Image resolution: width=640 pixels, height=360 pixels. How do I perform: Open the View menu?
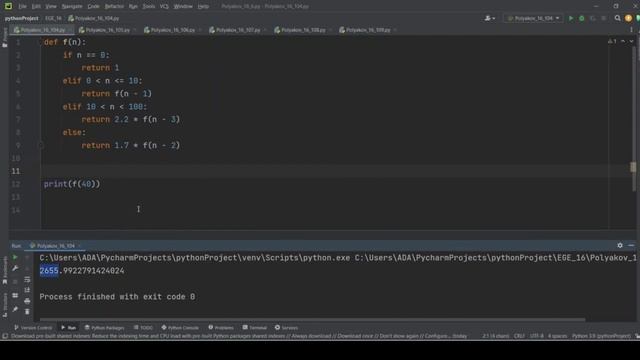coord(51,7)
